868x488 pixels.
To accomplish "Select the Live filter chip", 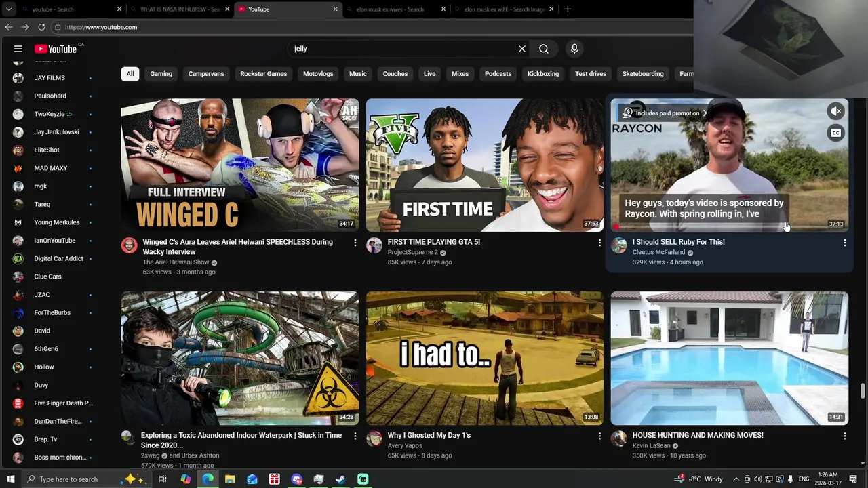I will 430,74.
